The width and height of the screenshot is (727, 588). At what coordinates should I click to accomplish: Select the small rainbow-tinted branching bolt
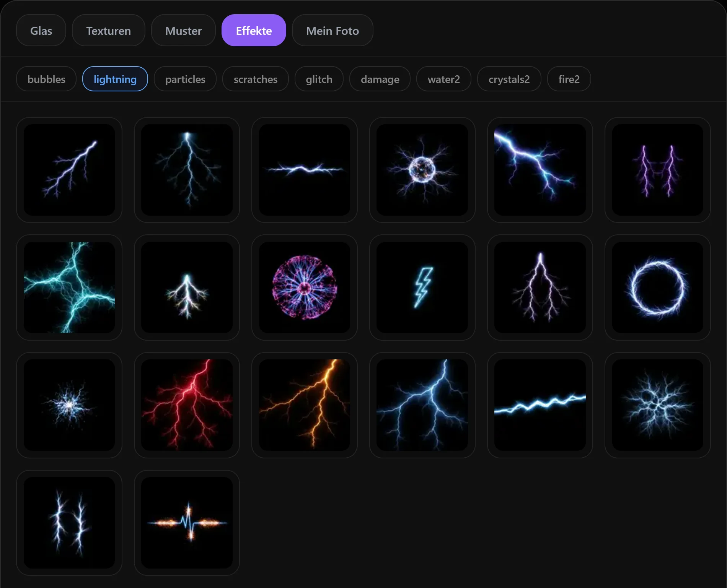click(187, 288)
